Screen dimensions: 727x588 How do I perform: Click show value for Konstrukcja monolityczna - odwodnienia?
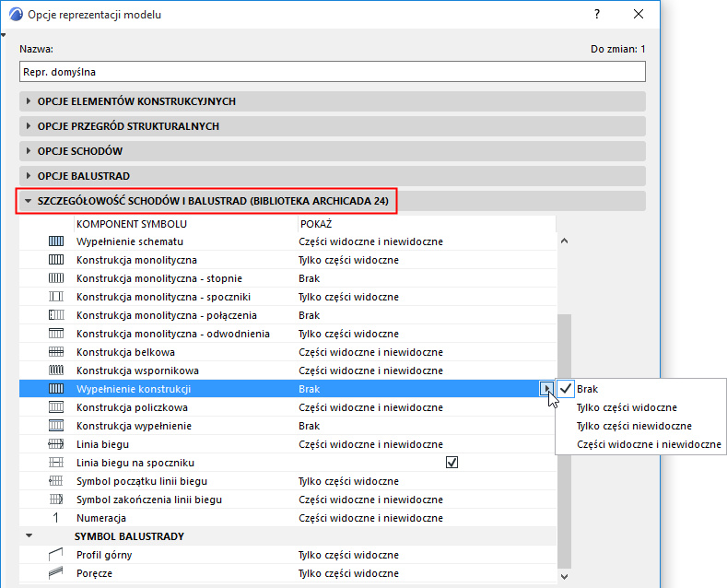click(348, 334)
